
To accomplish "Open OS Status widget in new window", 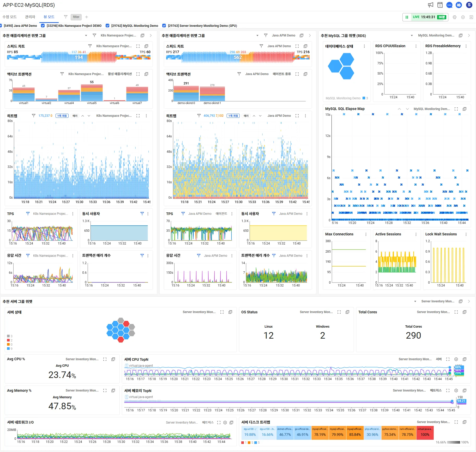I will (347, 312).
